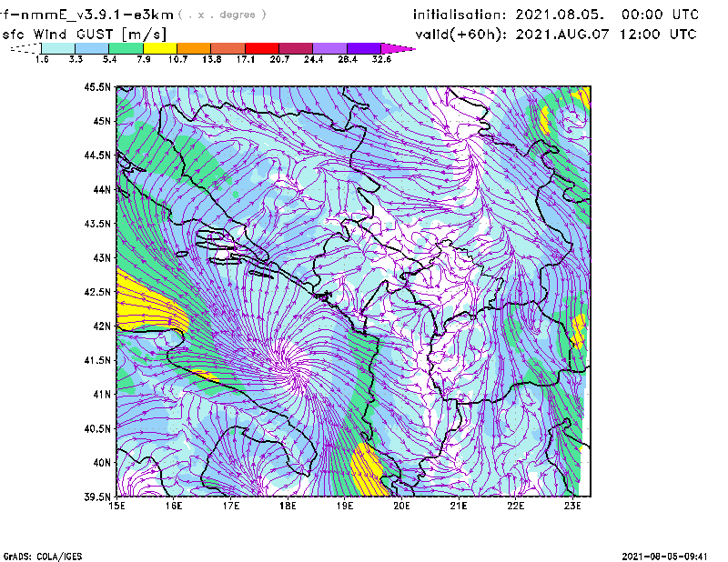Click the '12:00 UTC' valid time
Viewport: 728px width, 562px height.
coord(658,35)
